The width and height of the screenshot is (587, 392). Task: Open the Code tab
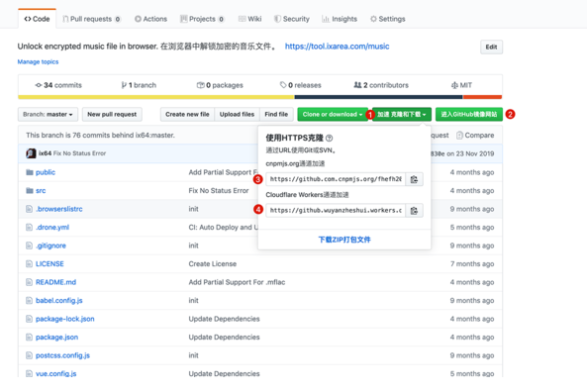click(37, 19)
